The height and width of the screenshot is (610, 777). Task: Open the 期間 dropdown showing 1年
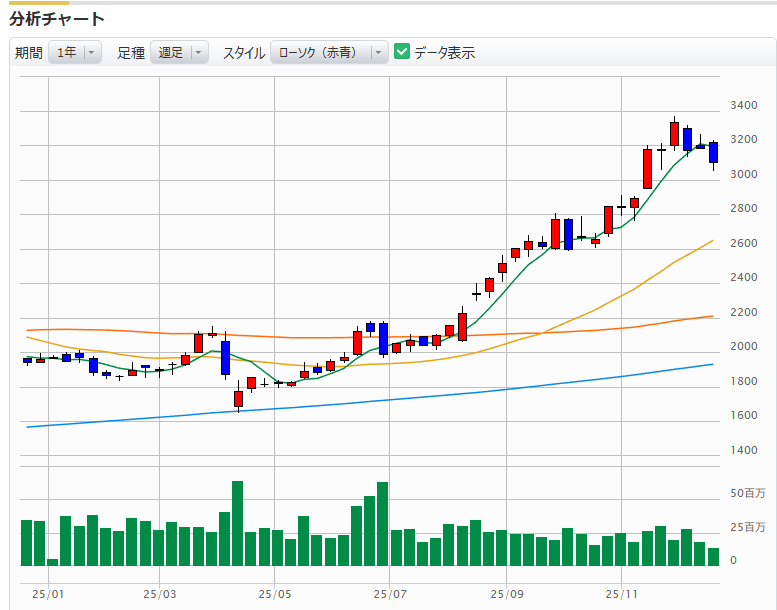pos(75,53)
